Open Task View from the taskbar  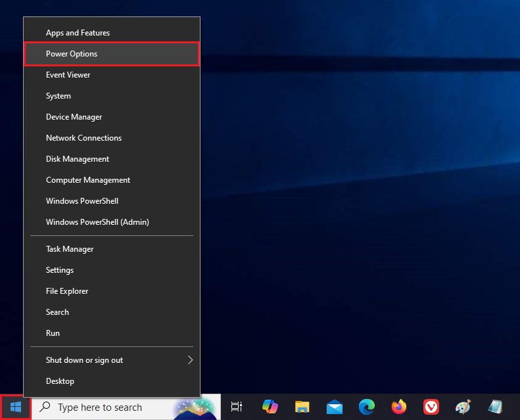[237, 406]
